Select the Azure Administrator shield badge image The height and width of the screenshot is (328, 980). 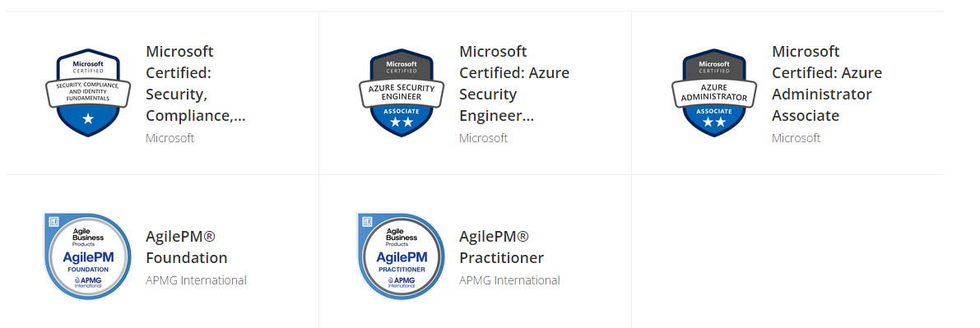point(713,93)
